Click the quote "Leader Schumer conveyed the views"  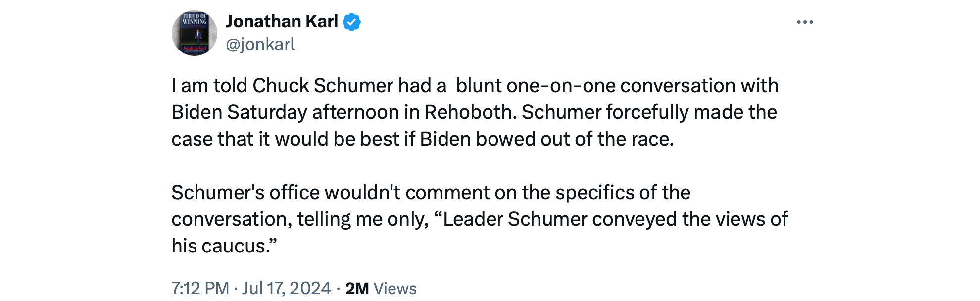tap(584, 219)
